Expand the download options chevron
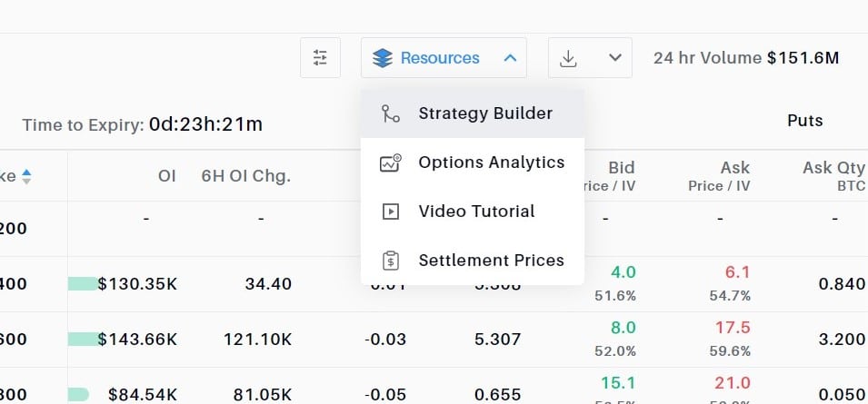868x404 pixels. pos(615,58)
